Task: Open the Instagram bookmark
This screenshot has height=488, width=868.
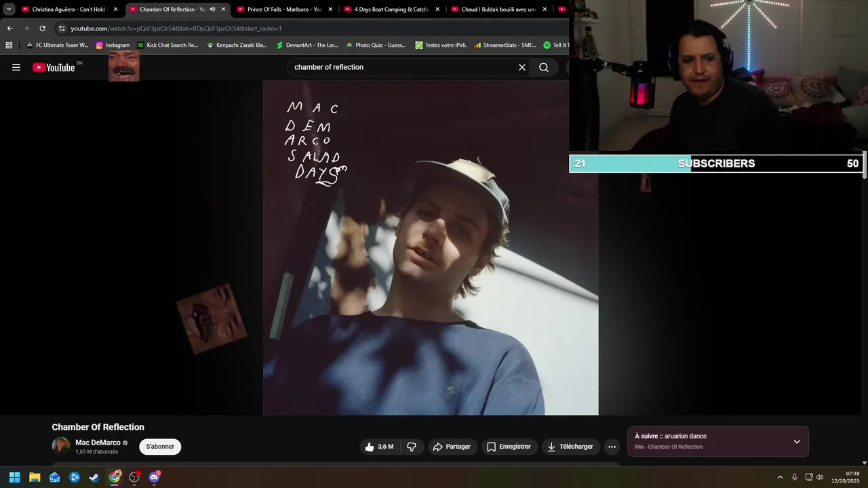Action: coord(113,45)
